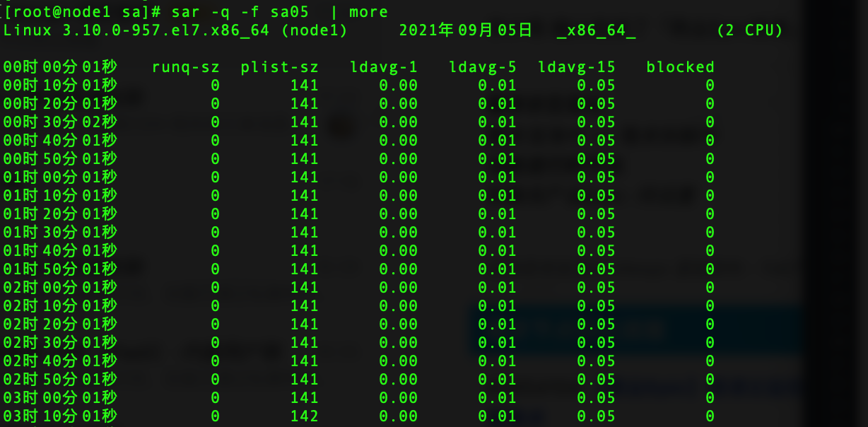
Task: Click the 02时50分01秒 timestamp row
Action: [359, 380]
